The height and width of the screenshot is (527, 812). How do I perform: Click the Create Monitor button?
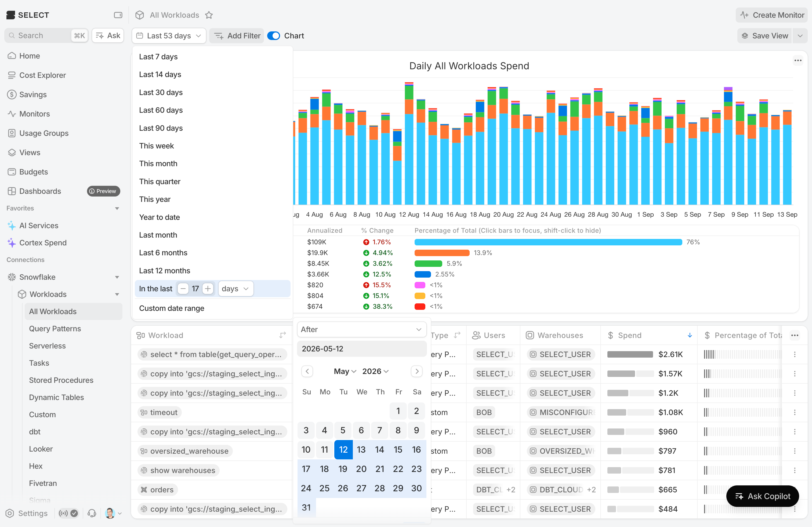pyautogui.click(x=772, y=15)
